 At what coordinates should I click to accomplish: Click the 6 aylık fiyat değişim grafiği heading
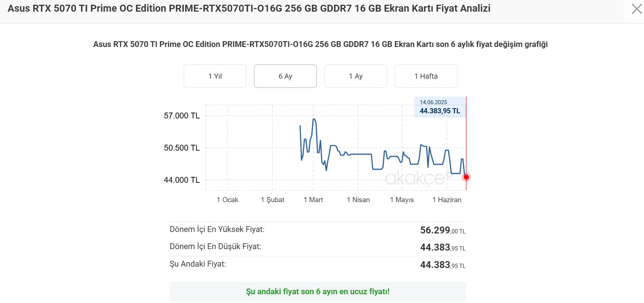[320, 44]
